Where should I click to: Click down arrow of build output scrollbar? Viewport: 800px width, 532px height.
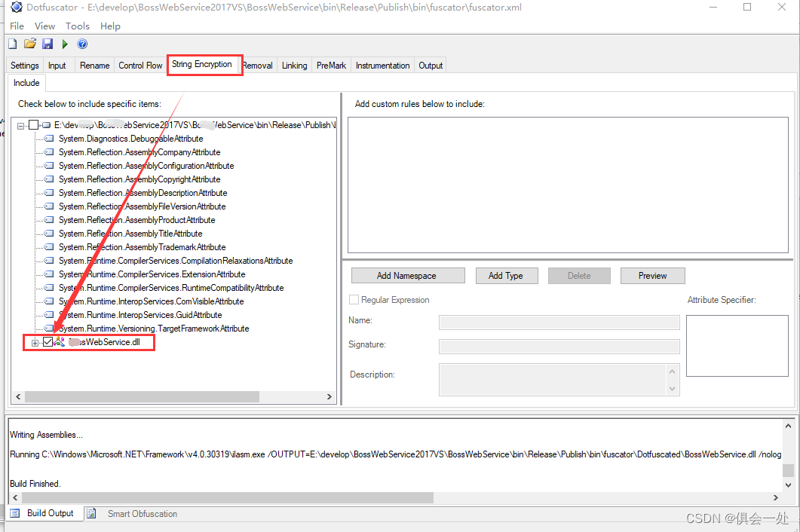(x=788, y=485)
